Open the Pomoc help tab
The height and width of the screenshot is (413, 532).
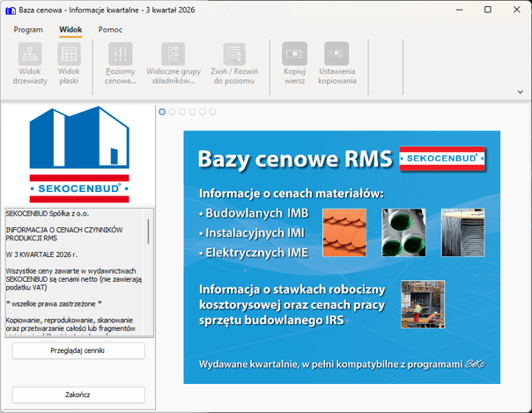coord(110,30)
